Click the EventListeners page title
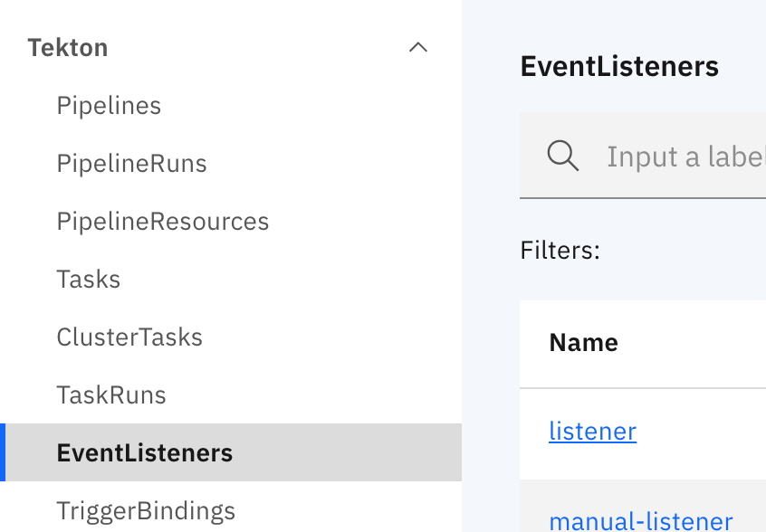Screen dimensions: 766x532 tap(619, 66)
